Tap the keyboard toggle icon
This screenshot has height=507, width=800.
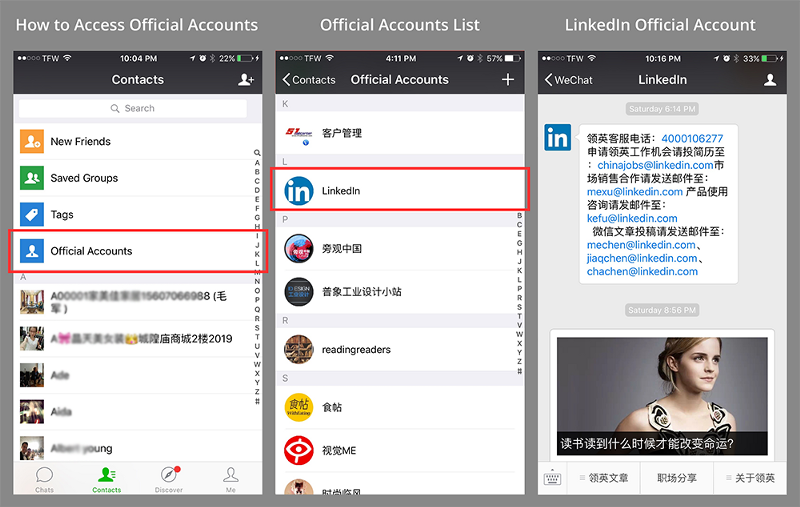pyautogui.click(x=552, y=478)
